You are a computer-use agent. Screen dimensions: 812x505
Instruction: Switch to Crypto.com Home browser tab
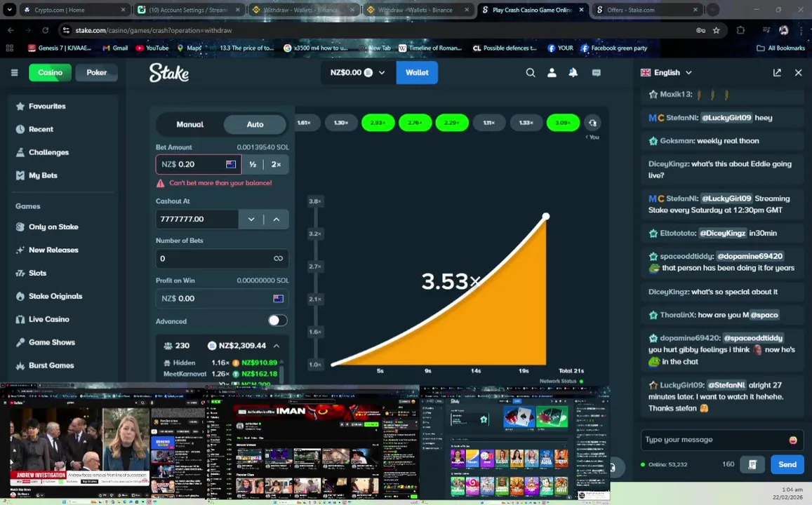76,10
